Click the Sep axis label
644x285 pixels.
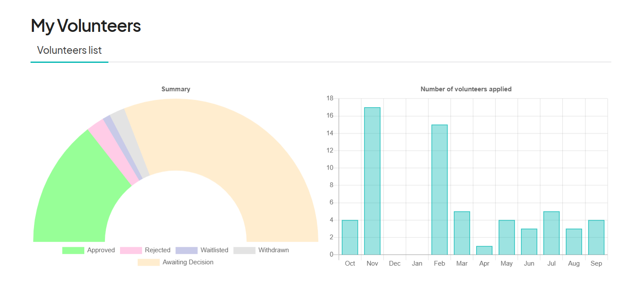[x=596, y=263]
